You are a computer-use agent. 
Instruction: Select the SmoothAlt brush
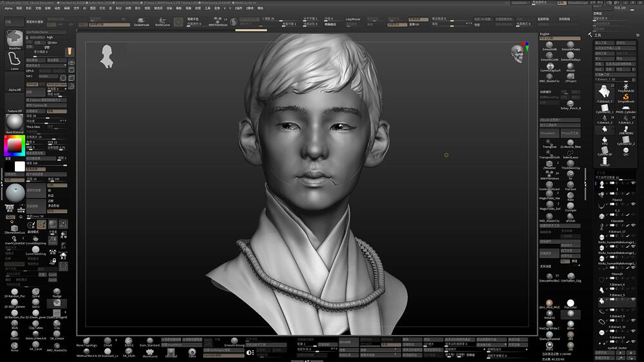[x=549, y=46]
